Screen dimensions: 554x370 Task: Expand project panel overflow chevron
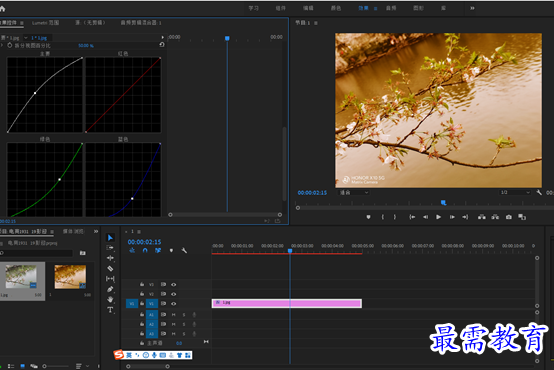[x=96, y=231]
